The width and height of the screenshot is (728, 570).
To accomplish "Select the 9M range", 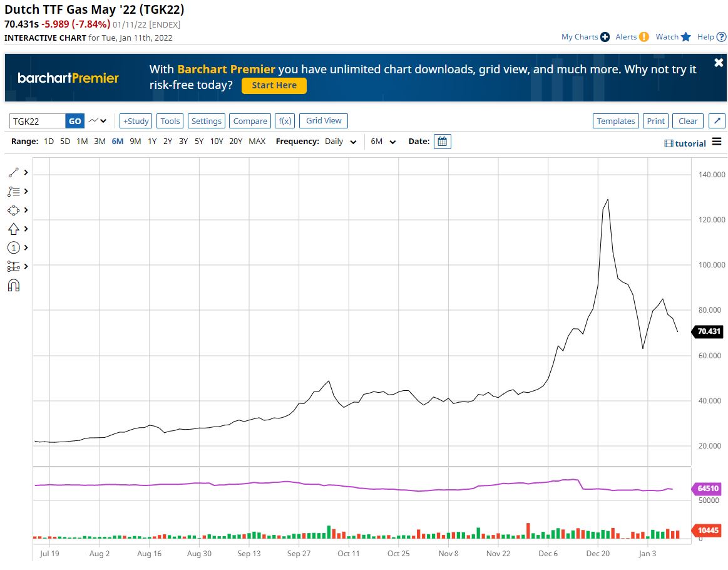I will [x=135, y=141].
